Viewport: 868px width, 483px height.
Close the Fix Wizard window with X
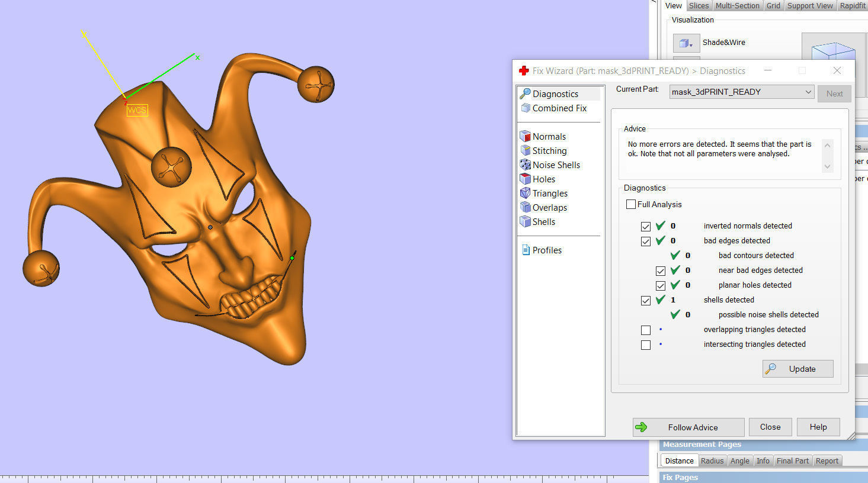tap(837, 70)
